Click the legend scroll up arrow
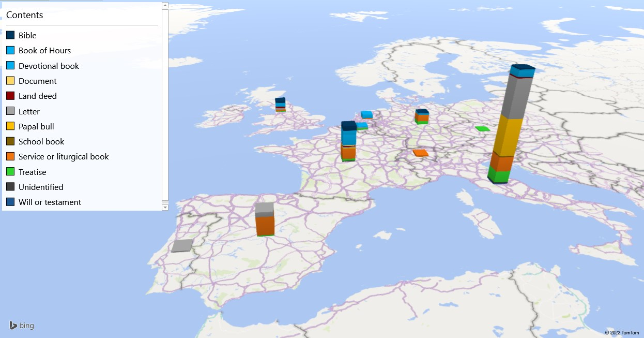Image resolution: width=644 pixels, height=338 pixels. coord(165,5)
